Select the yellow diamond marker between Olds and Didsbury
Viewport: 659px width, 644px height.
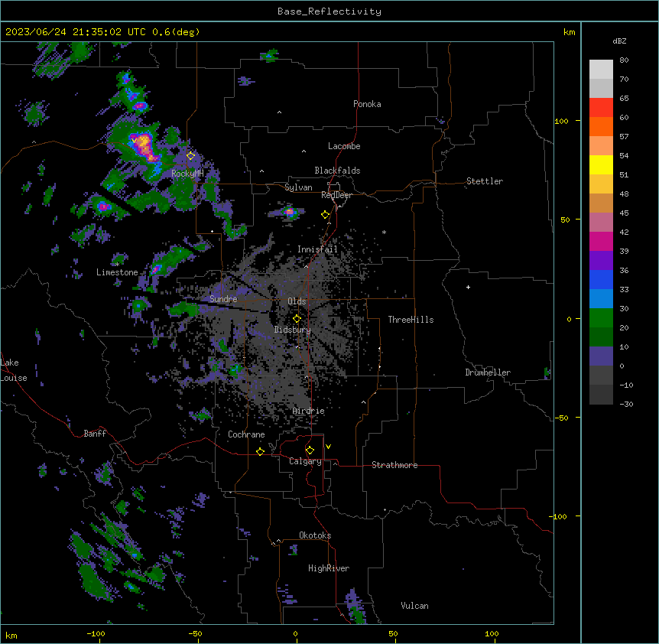click(297, 319)
